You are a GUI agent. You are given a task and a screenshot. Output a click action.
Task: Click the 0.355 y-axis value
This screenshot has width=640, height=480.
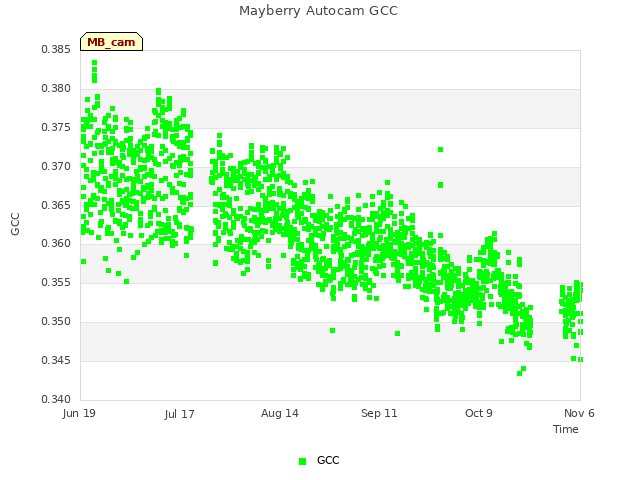[x=56, y=282]
